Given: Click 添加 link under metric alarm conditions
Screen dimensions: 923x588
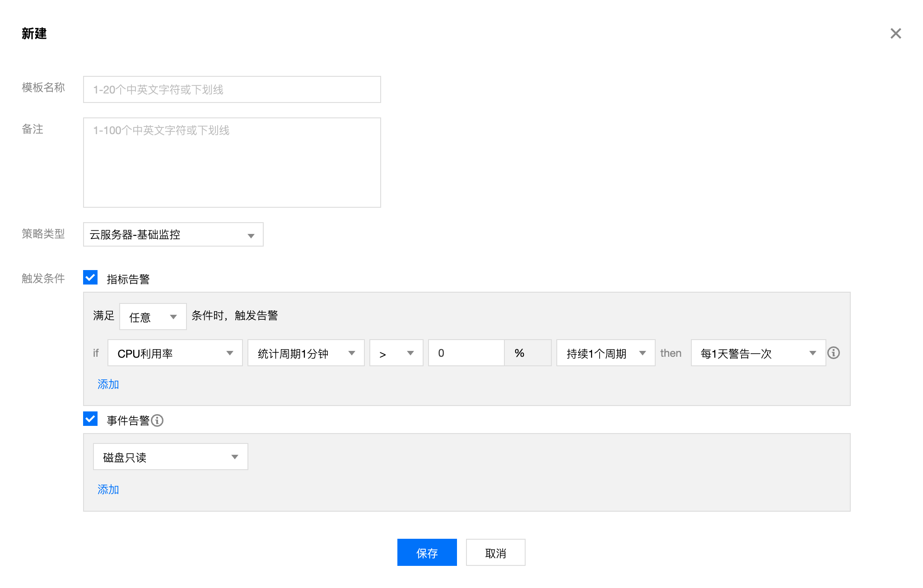Looking at the screenshot, I should pyautogui.click(x=108, y=384).
